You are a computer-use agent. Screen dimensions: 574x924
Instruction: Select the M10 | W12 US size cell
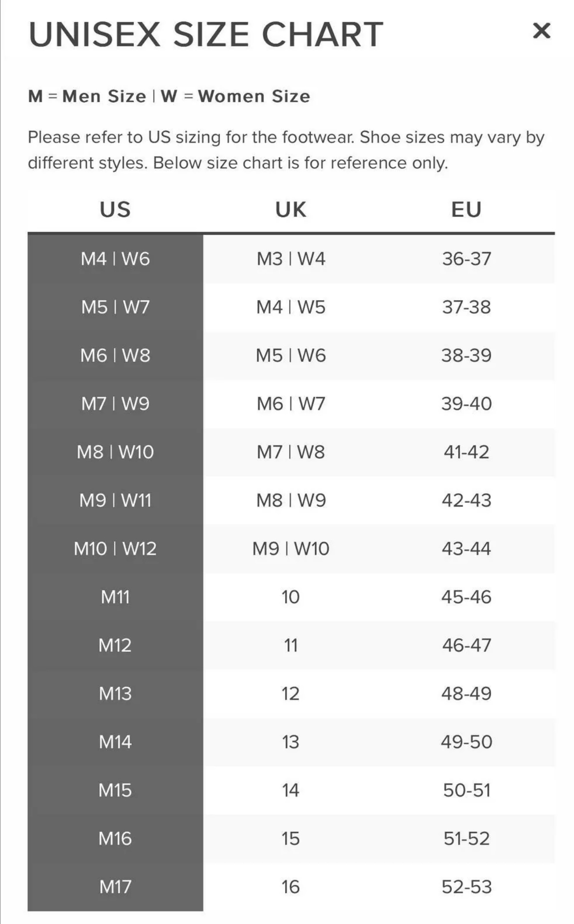tap(115, 549)
